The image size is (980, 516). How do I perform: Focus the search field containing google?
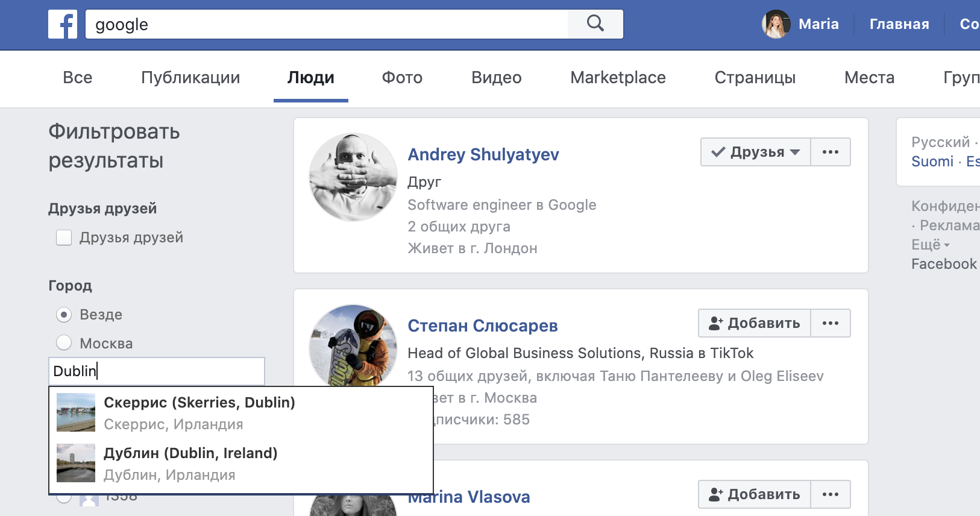[x=327, y=24]
